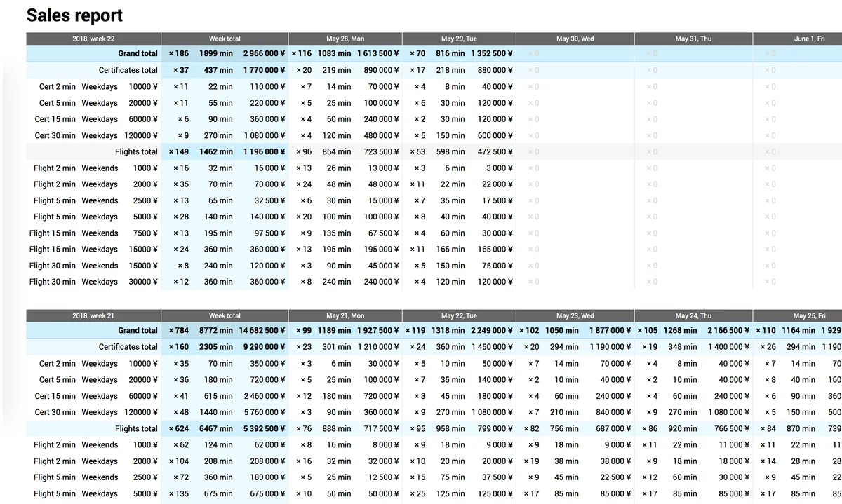Click the May 24, Thu header in week 21
This screenshot has height=504, width=842.
point(693,315)
